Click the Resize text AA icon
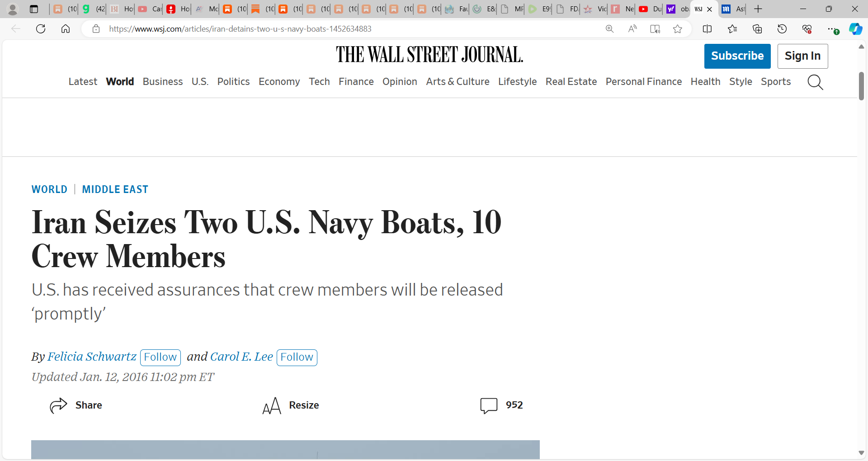The image size is (868, 461). (x=272, y=405)
